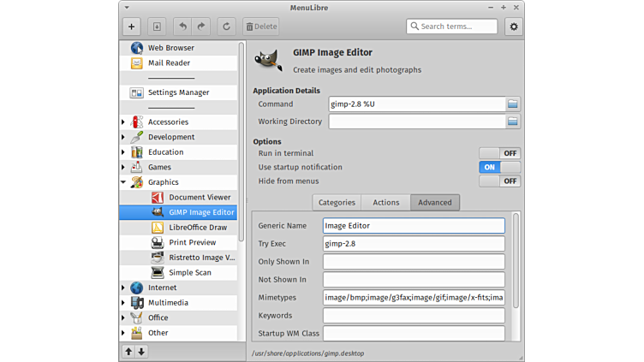This screenshot has height=362, width=644.
Task: Turn off Use startup notification switch
Action: click(x=499, y=167)
